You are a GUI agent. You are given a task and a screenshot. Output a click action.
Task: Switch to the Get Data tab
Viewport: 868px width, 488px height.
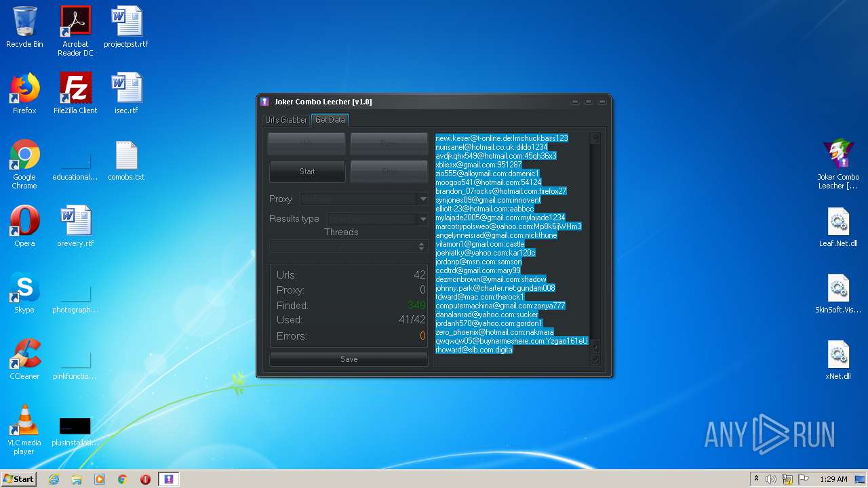330,120
